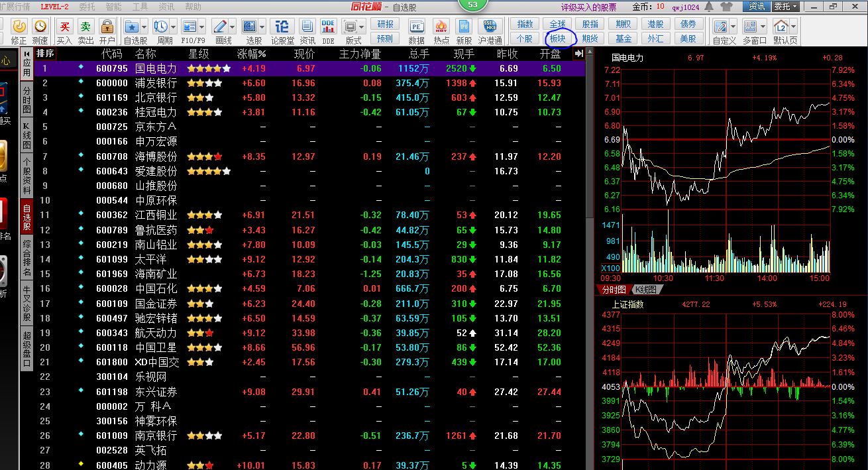
Task: Open the DDE chart icon
Action: pos(328,27)
